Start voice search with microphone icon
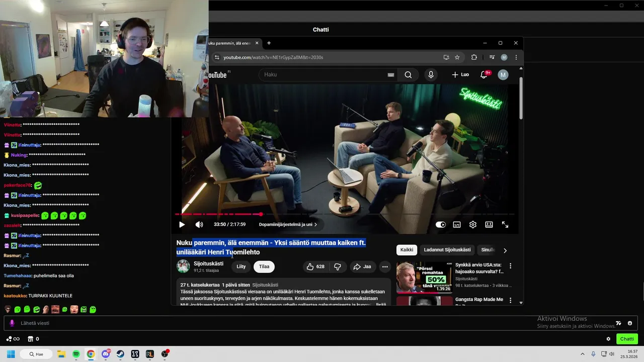This screenshot has width=644, height=362. (x=431, y=75)
